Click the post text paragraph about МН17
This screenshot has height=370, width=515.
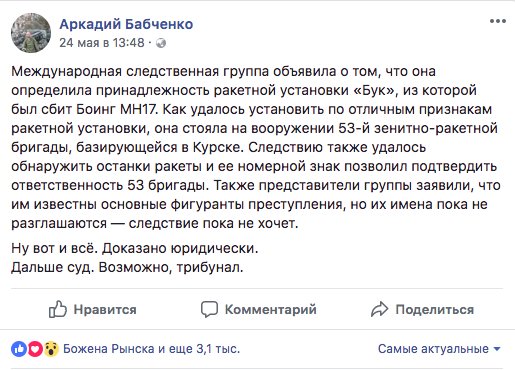256,147
